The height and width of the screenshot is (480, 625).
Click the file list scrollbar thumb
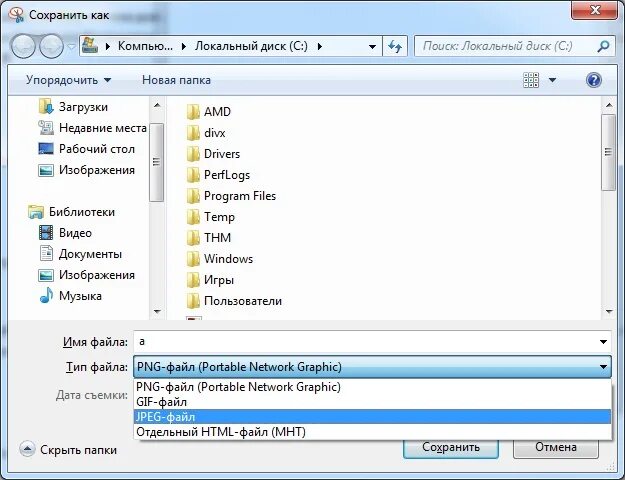pos(608,152)
